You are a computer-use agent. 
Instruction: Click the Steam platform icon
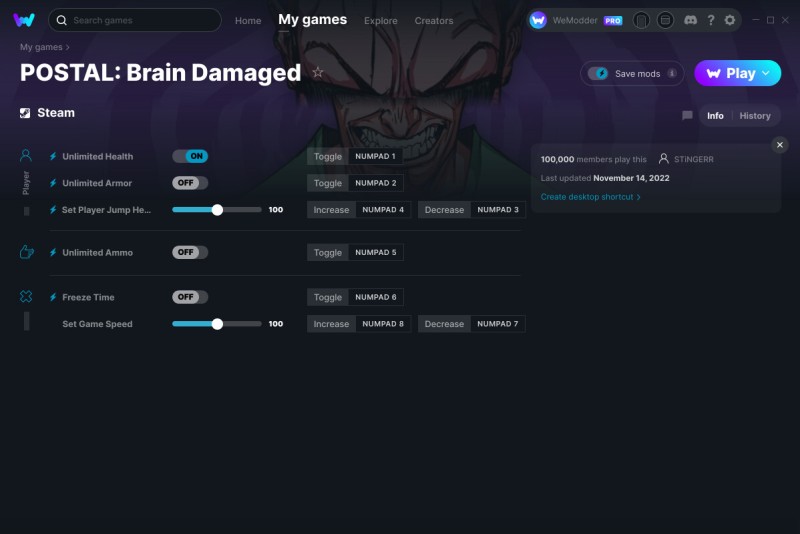[x=25, y=113]
